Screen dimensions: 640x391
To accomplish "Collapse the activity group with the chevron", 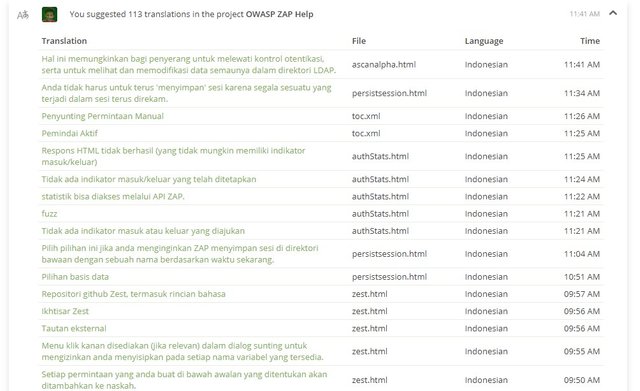I will click(x=613, y=13).
